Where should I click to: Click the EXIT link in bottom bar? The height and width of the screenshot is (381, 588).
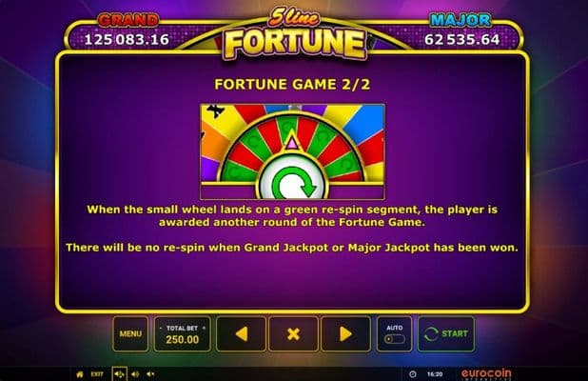coord(97,374)
